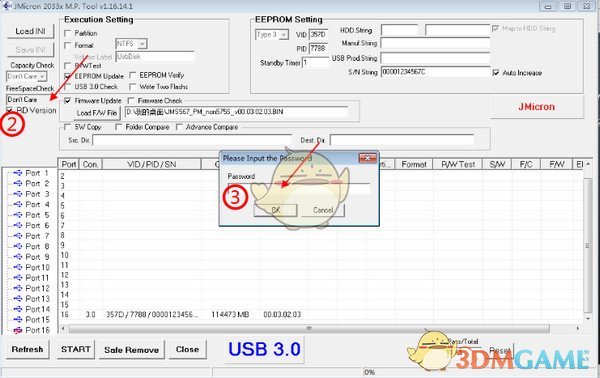Enable the EEPROM Verify checkbox
Screen dimensions: 600x378
[133, 75]
